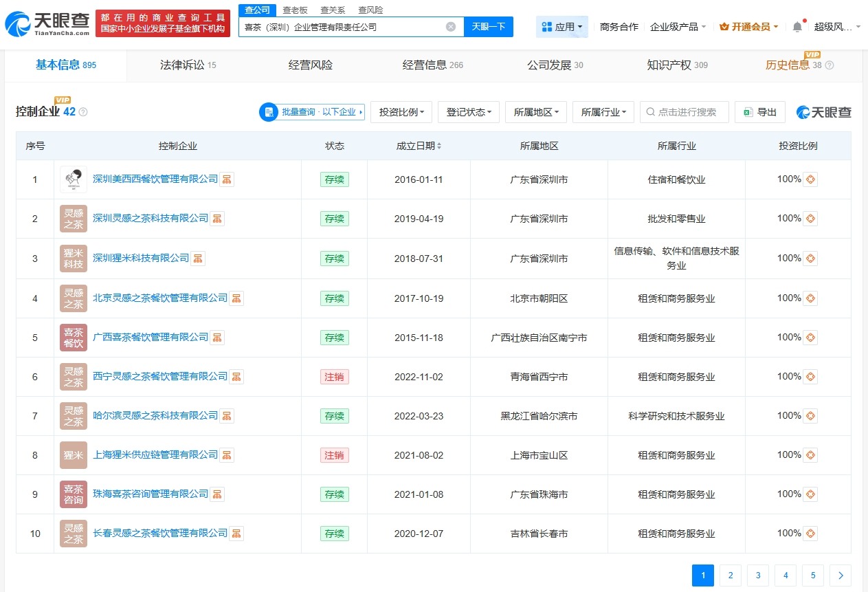Click the question mark beside 历史信息
This screenshot has height=592, width=868.
829,65
